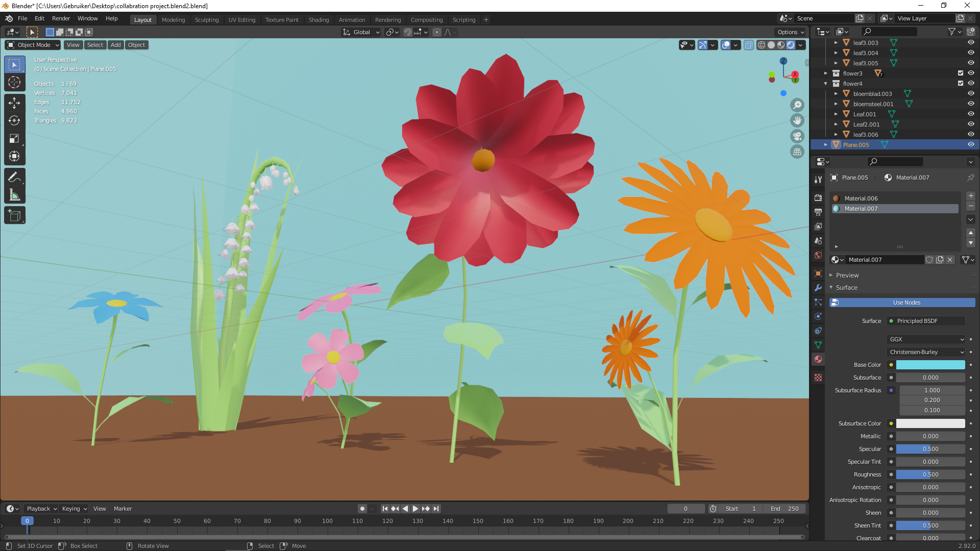Open the Object Mode dropdown
The image size is (980, 551).
pyautogui.click(x=33, y=45)
